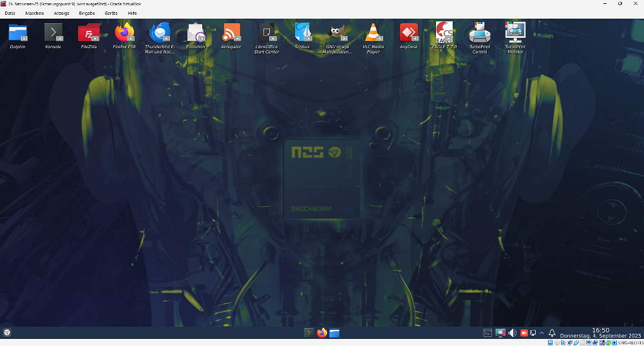Show hidden system tray icons arrow
The height and width of the screenshot is (346, 644).
click(542, 332)
